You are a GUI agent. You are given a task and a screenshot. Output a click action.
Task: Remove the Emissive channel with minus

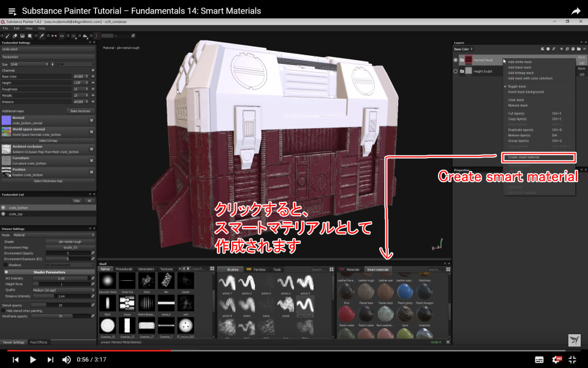(x=92, y=102)
